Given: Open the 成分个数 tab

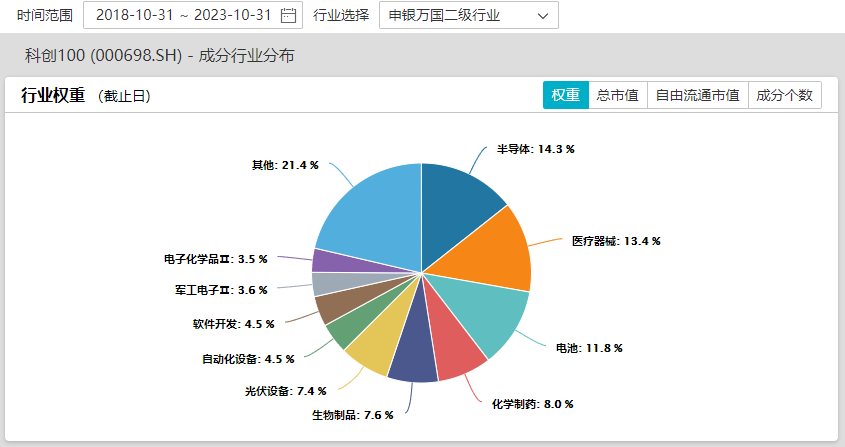Looking at the screenshot, I should [785, 95].
